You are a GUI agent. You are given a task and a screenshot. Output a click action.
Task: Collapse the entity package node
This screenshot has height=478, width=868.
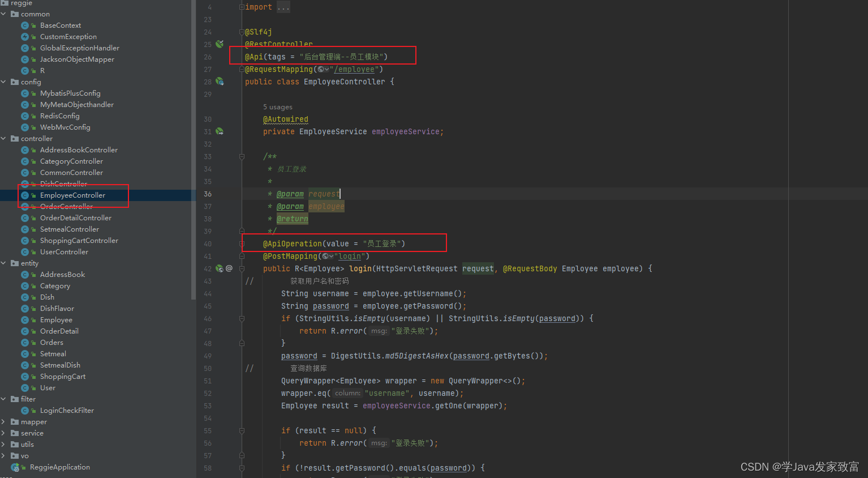click(x=3, y=263)
